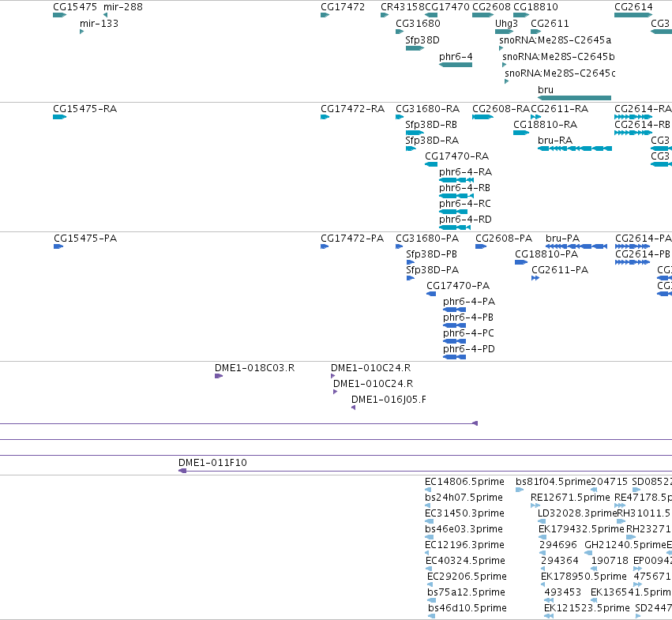Select the EK179432.5prime EST label
This screenshot has height=620, width=672.
click(581, 529)
